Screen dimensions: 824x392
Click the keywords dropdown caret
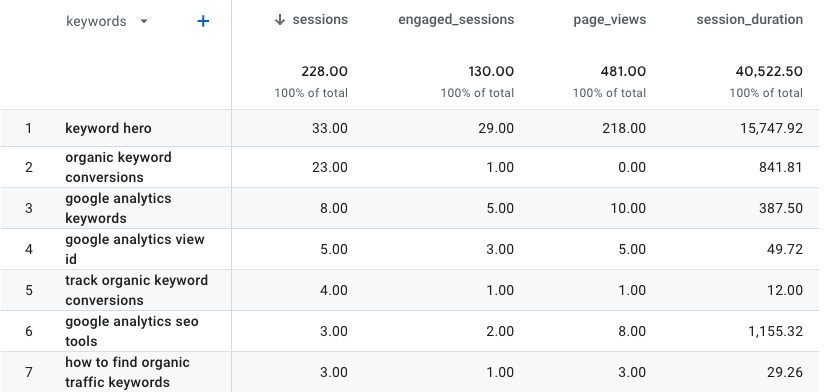pyautogui.click(x=144, y=22)
